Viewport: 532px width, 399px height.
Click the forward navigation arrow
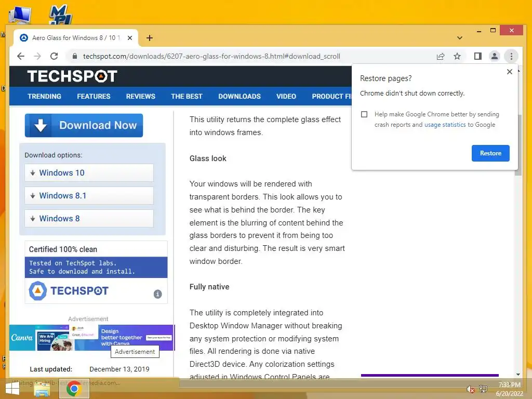pos(37,56)
